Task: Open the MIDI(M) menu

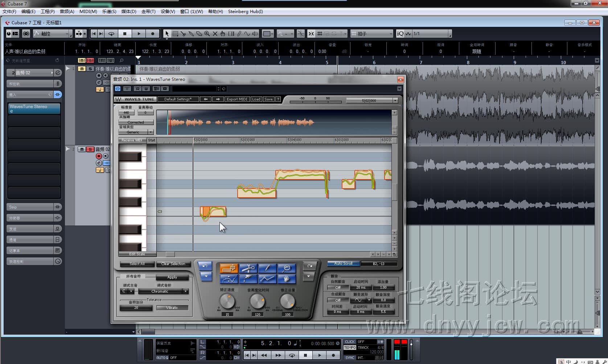Action: (88, 12)
